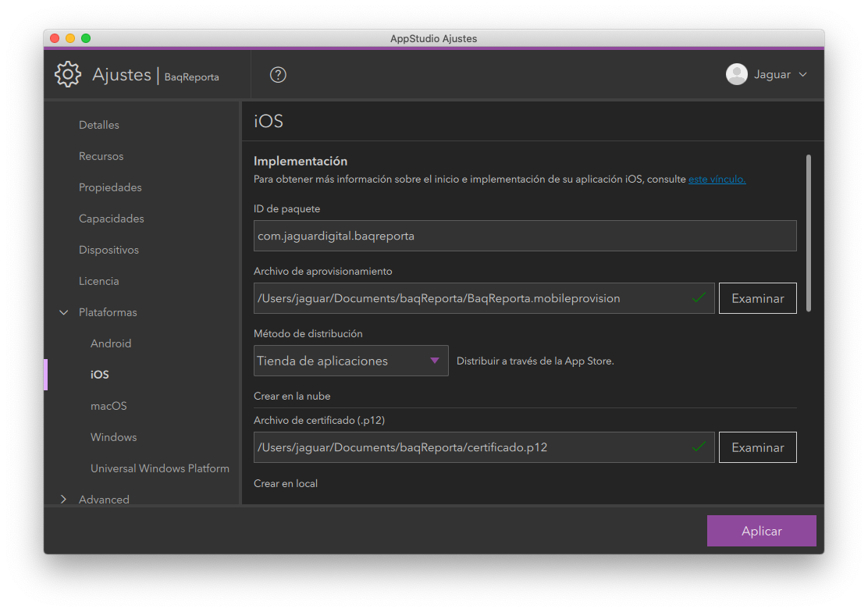
Task: Select Propiedades in the sidebar
Action: (x=110, y=187)
